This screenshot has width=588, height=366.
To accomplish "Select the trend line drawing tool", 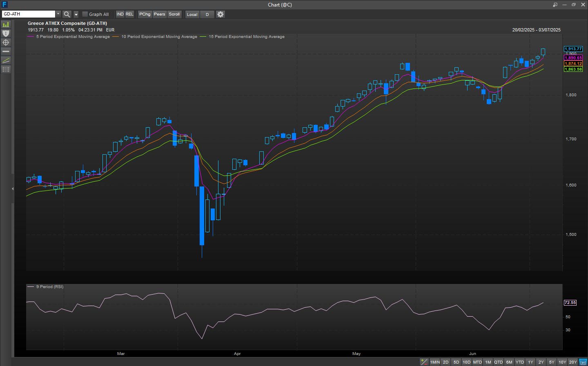I will 6,60.
